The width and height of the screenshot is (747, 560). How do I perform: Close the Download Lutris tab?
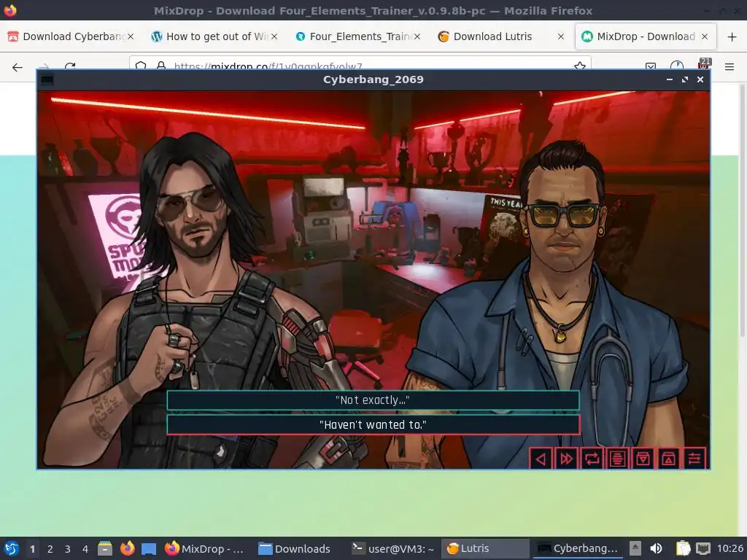tap(561, 36)
